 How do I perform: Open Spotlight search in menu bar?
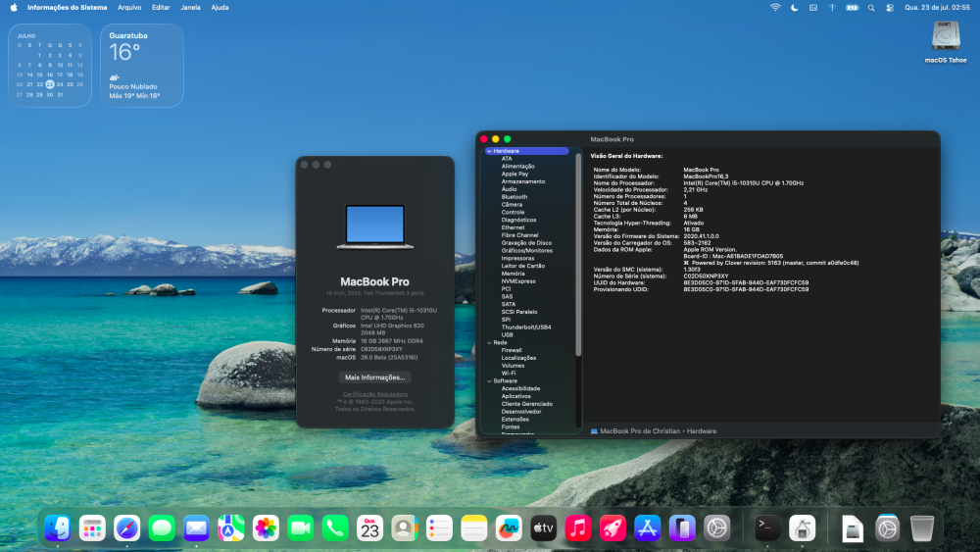coord(871,8)
